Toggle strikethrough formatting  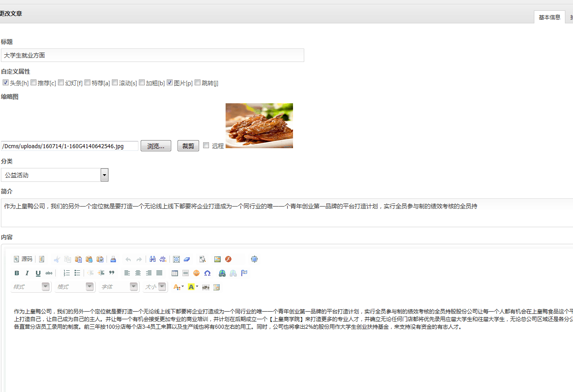pyautogui.click(x=49, y=273)
